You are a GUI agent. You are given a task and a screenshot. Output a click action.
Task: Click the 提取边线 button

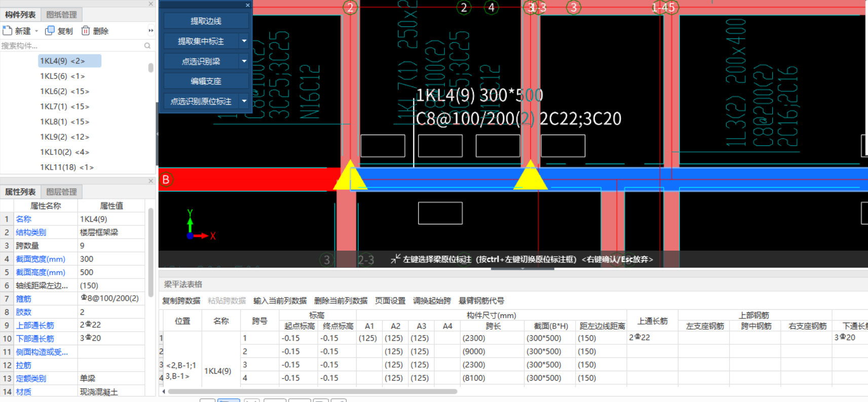(206, 21)
